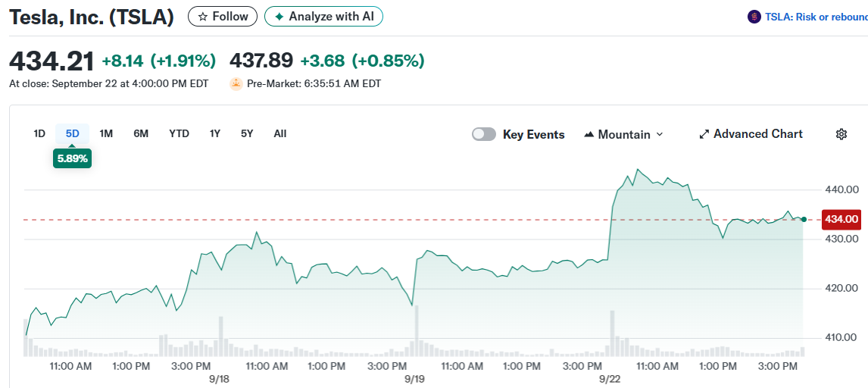This screenshot has width=868, height=388.
Task: Choose the 1Y time range
Action: 215,133
